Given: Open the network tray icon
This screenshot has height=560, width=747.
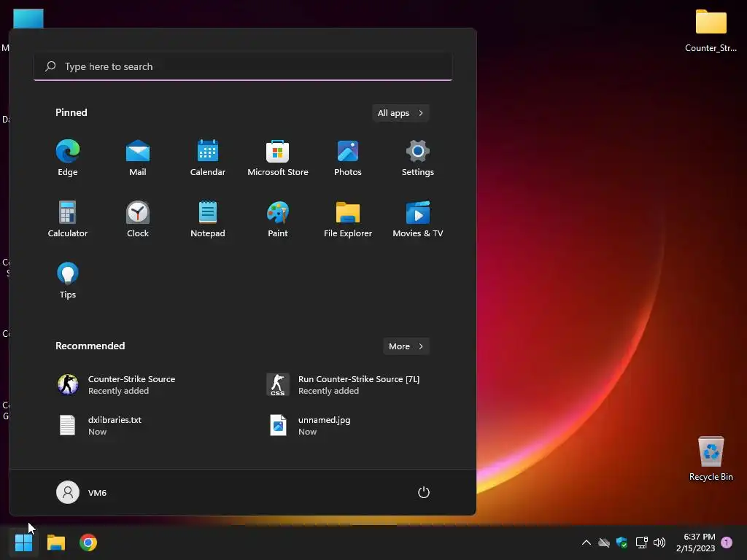Looking at the screenshot, I should point(641,542).
